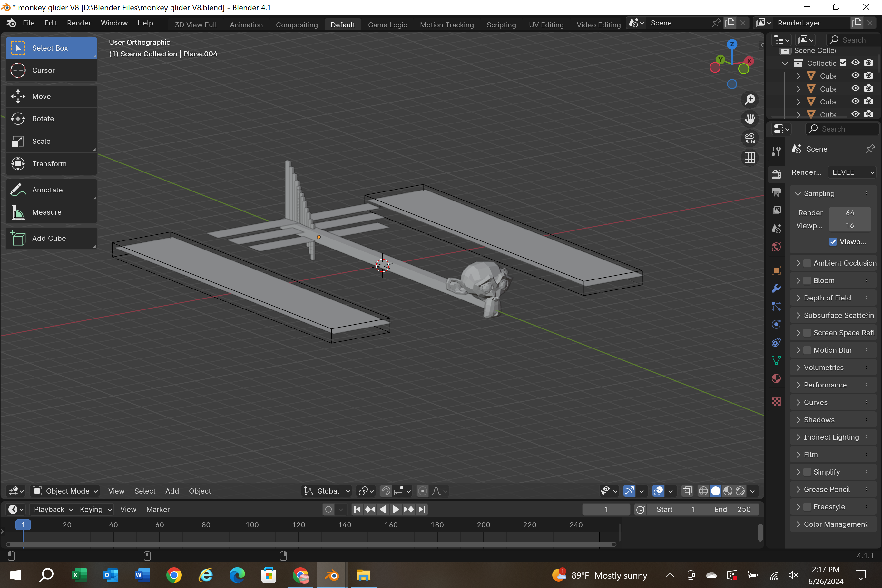
Task: Select the Cursor tool
Action: point(51,71)
